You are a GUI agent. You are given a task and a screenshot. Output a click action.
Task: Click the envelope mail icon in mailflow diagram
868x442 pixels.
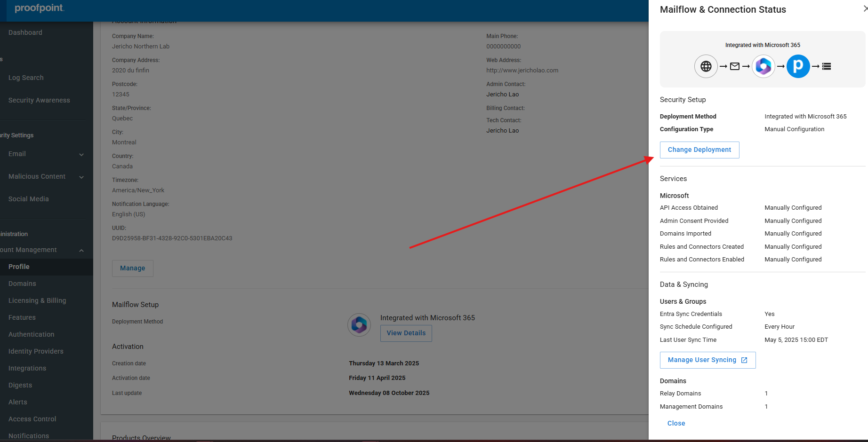pyautogui.click(x=735, y=66)
